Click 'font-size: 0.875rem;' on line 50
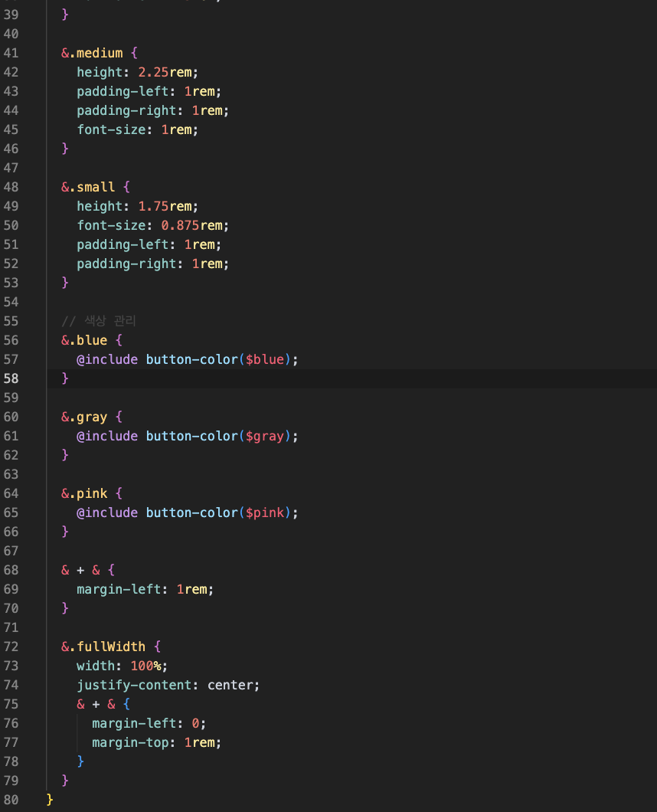 pyautogui.click(x=152, y=225)
